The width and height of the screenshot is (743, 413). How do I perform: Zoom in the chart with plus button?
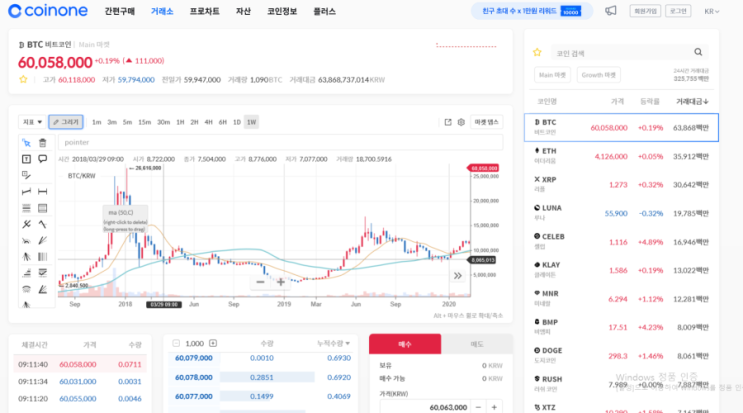point(281,282)
